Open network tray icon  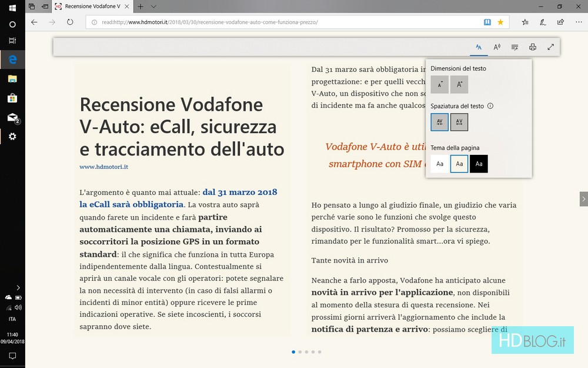pyautogui.click(x=8, y=307)
